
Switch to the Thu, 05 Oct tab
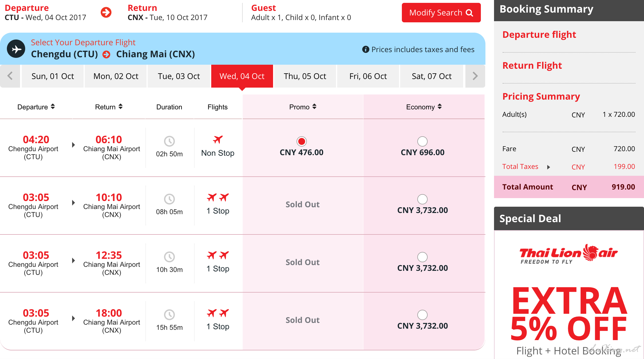click(x=305, y=76)
